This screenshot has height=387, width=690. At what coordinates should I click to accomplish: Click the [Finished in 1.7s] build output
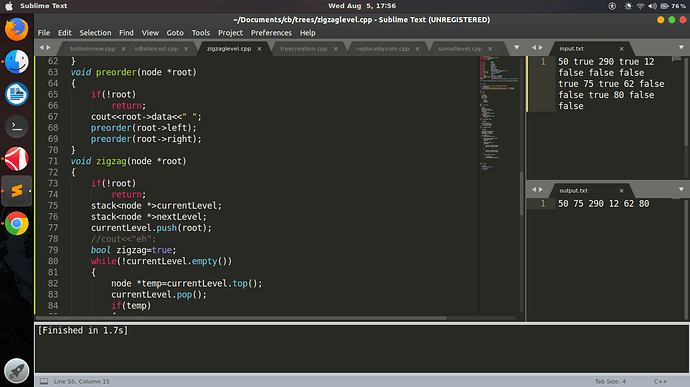coord(83,331)
